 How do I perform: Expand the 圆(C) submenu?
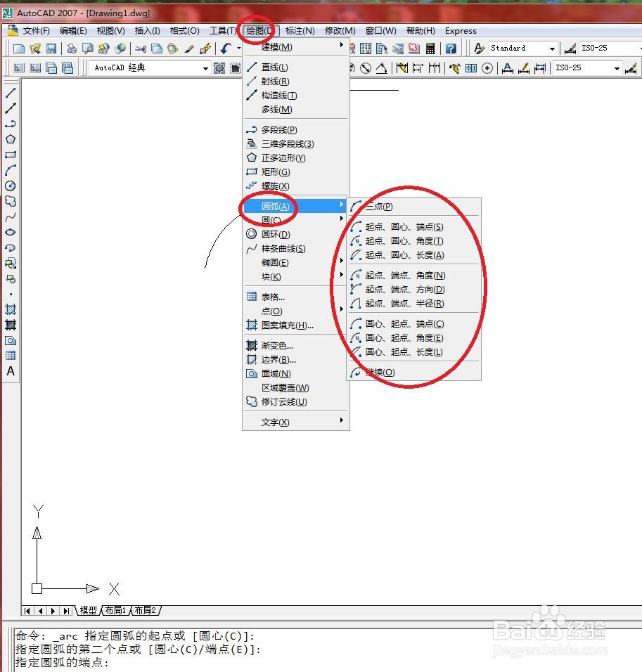point(296,220)
